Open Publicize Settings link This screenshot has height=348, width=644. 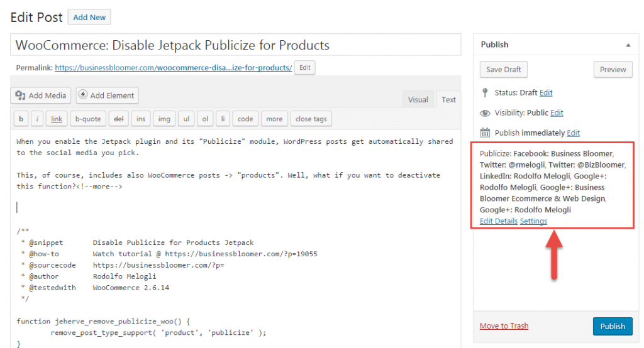533,221
